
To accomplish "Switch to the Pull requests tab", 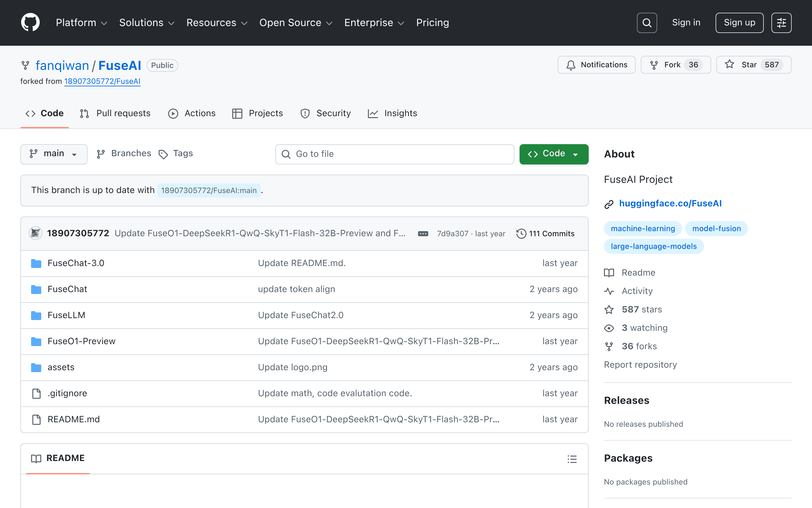I will click(115, 114).
